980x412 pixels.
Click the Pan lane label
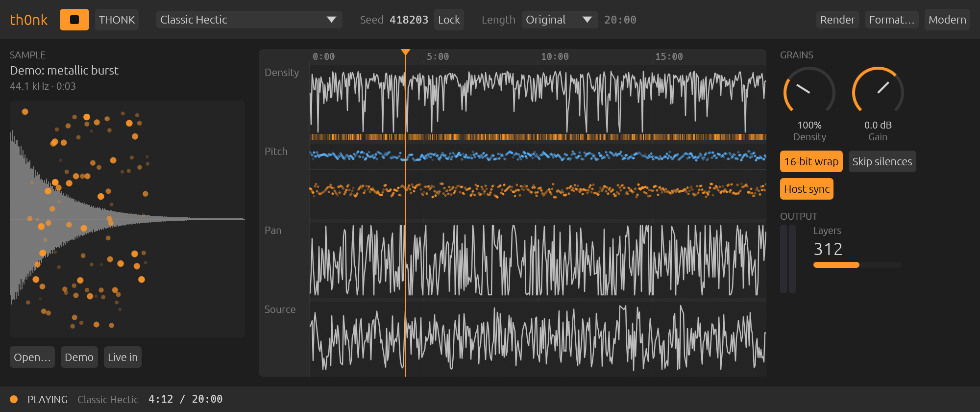point(273,231)
